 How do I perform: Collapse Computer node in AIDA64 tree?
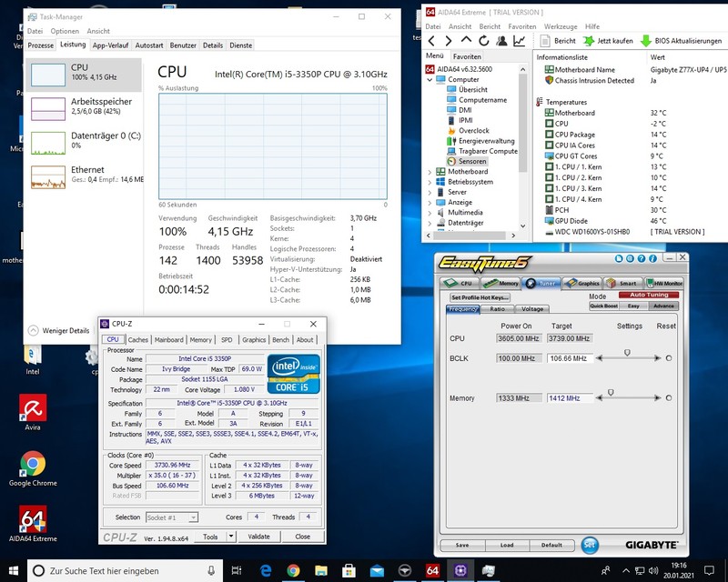(x=430, y=80)
